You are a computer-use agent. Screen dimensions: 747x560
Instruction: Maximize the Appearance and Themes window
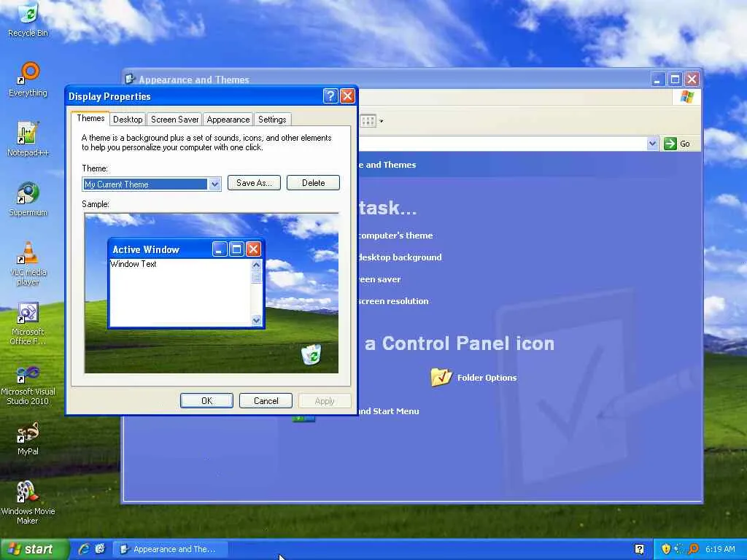click(x=675, y=79)
